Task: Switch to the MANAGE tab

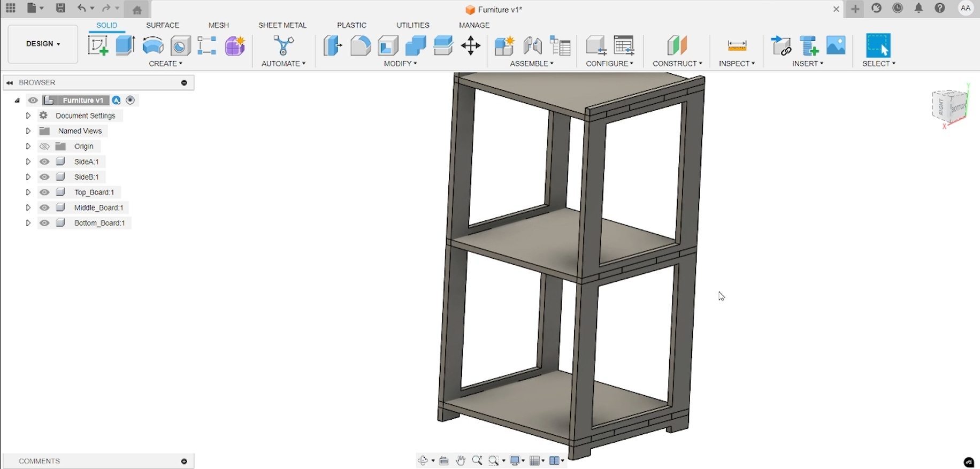Action: pos(474,25)
